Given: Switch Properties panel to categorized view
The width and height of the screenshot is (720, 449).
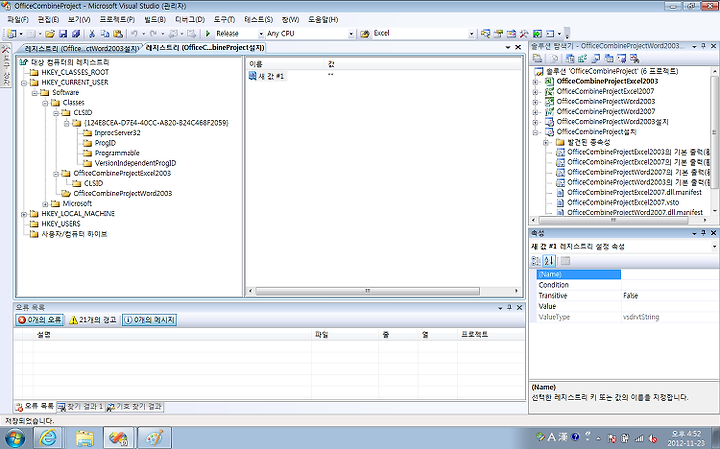Looking at the screenshot, I should point(536,261).
